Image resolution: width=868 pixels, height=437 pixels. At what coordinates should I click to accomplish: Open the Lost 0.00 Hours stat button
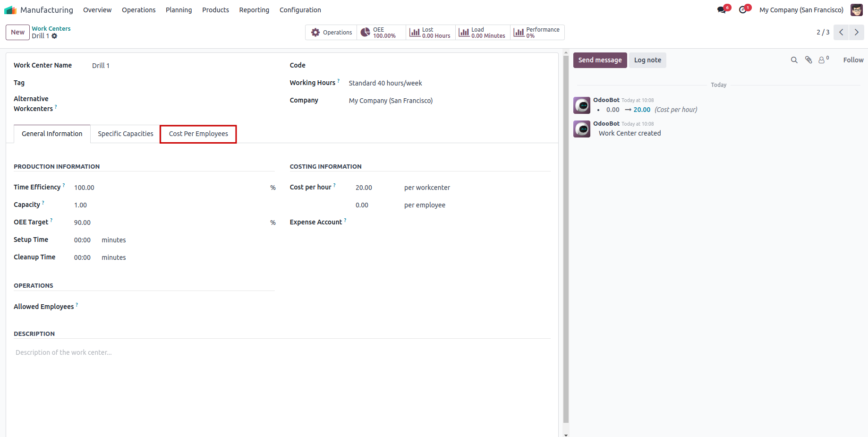431,33
